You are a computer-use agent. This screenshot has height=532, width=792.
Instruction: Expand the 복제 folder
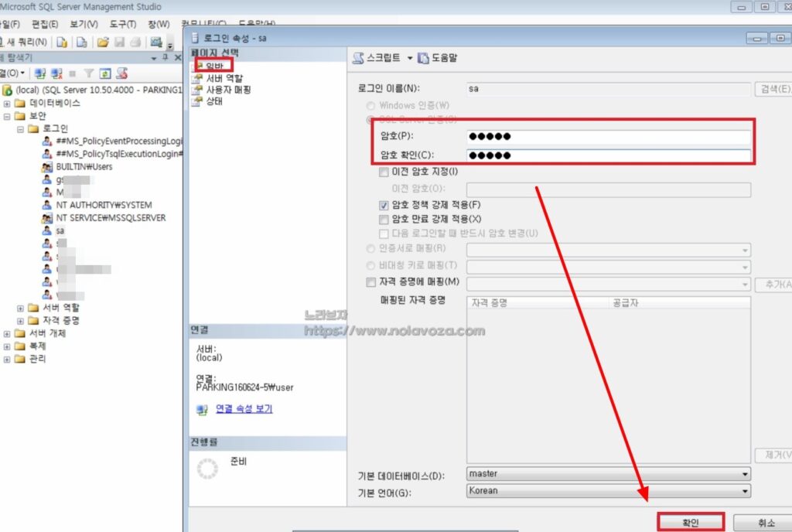pos(6,346)
